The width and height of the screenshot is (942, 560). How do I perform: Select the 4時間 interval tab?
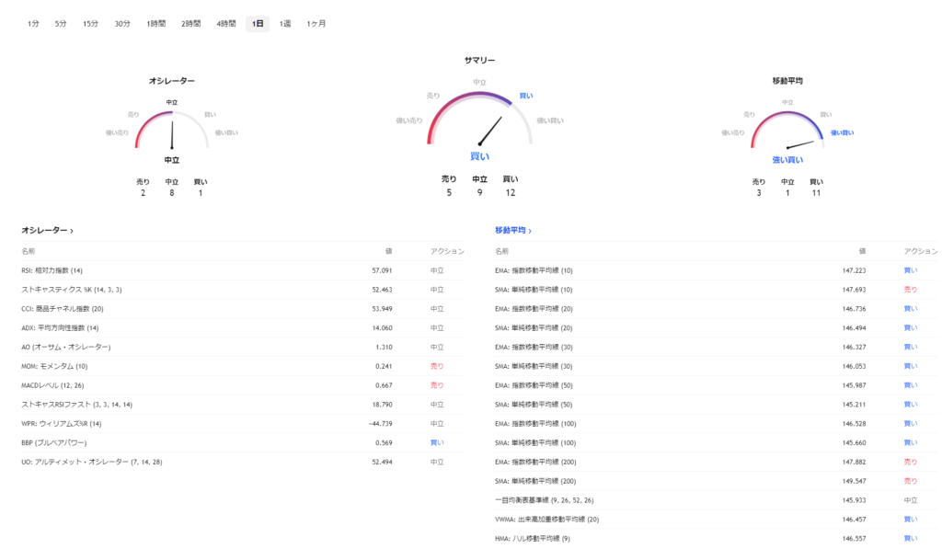(226, 23)
